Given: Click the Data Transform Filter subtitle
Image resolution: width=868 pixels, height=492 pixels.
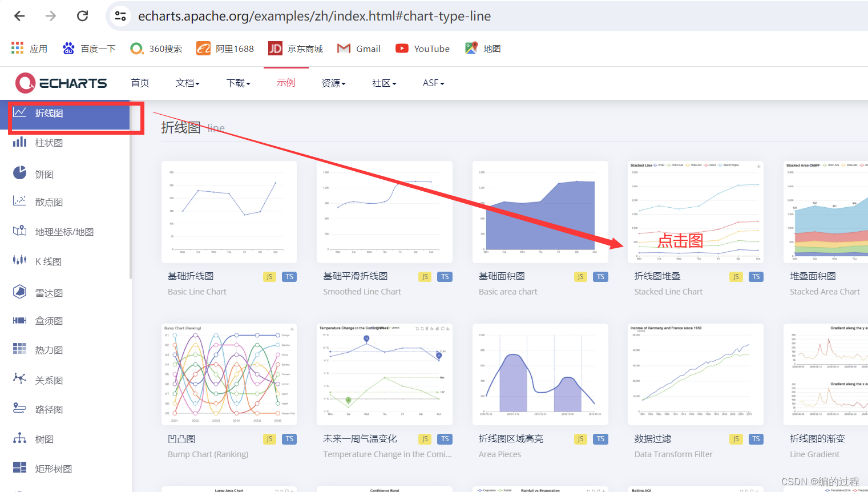Looking at the screenshot, I should (673, 454).
